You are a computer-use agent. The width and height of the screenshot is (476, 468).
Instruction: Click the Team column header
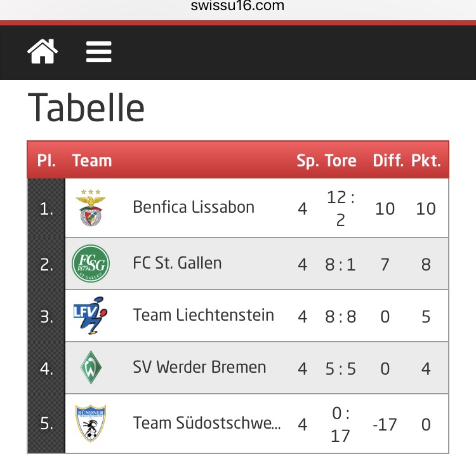click(x=92, y=161)
